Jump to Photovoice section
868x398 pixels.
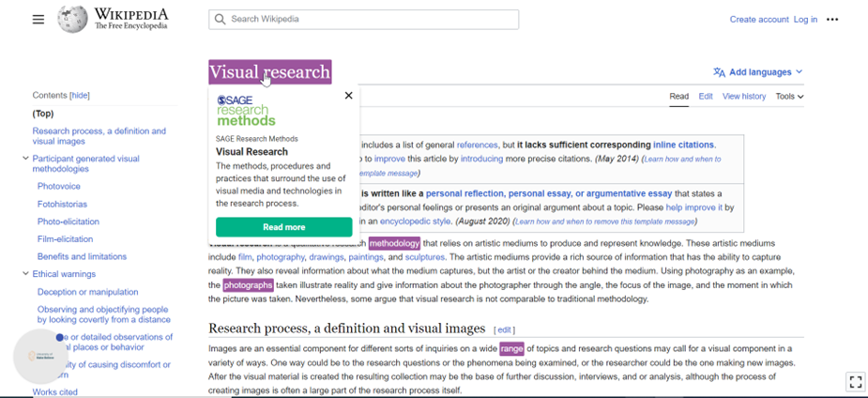tap(59, 187)
